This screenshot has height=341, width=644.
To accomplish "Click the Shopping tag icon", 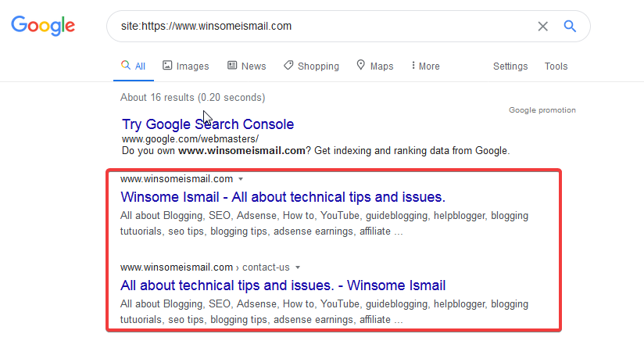I will (x=288, y=66).
